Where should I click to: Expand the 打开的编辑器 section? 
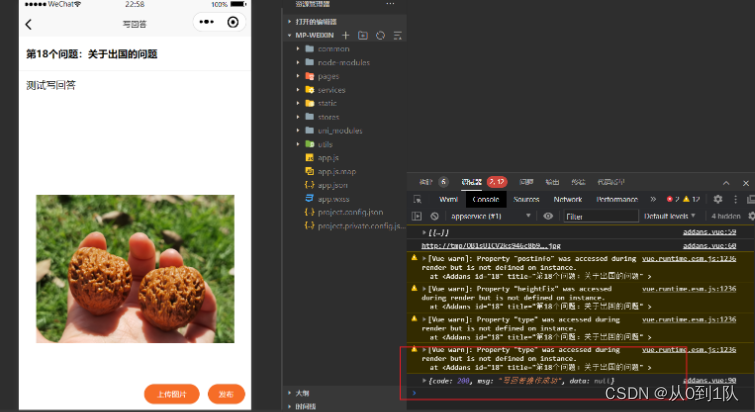(316, 22)
